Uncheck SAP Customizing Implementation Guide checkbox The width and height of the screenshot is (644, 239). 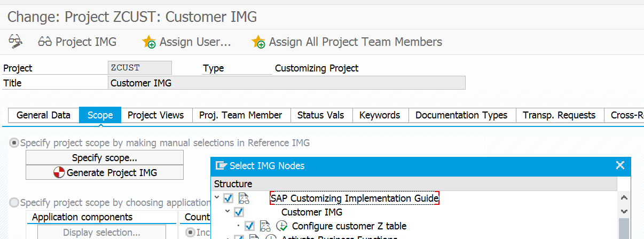coord(229,198)
